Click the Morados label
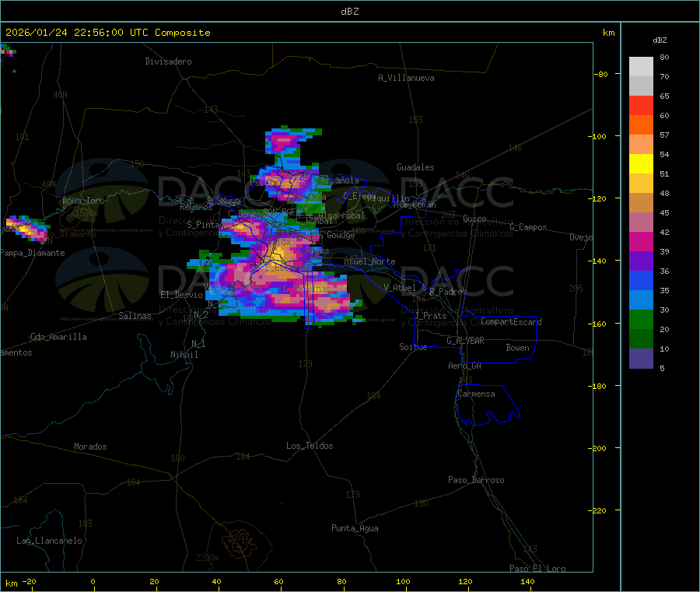The width and height of the screenshot is (700, 592). coord(91,447)
